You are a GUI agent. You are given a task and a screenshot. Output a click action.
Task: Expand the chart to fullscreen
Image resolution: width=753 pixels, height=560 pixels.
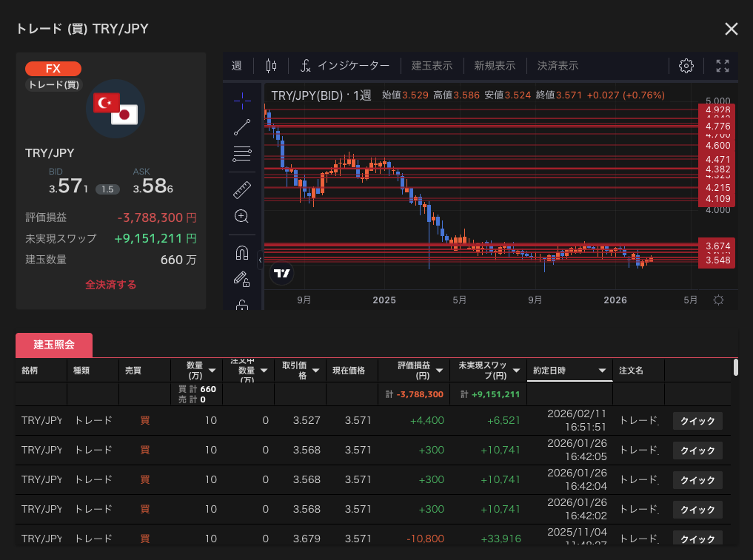[723, 66]
